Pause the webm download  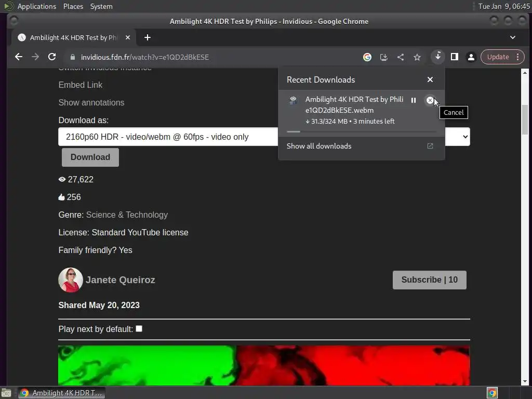click(x=413, y=100)
